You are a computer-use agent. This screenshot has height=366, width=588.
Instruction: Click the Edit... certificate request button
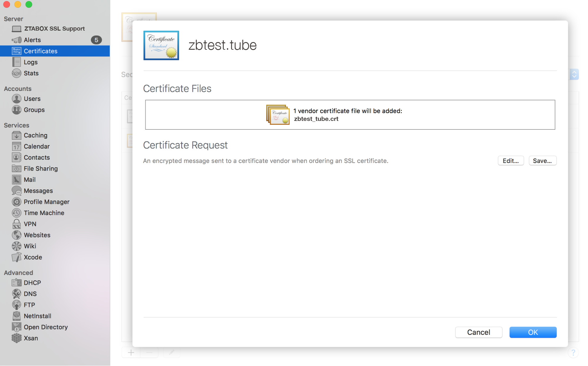pyautogui.click(x=510, y=161)
